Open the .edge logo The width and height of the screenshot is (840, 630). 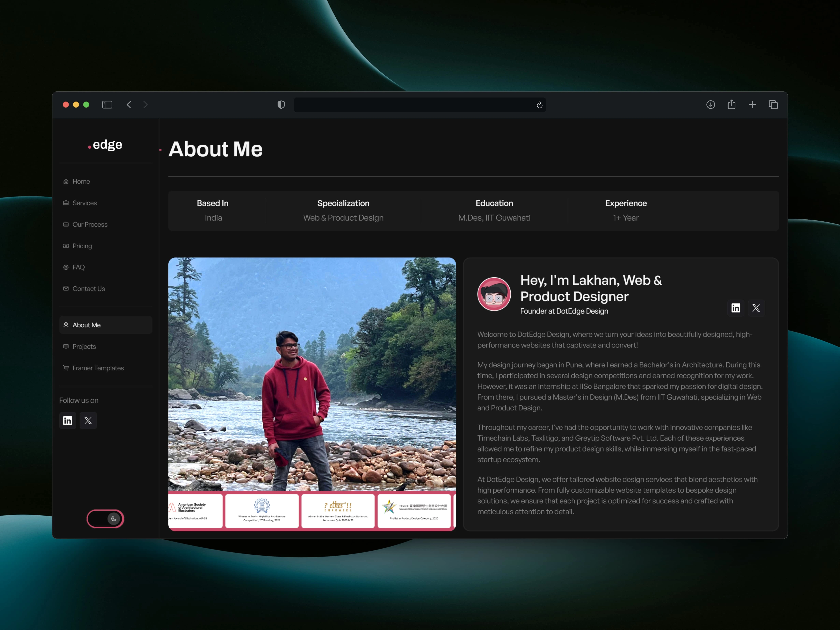[x=105, y=145]
